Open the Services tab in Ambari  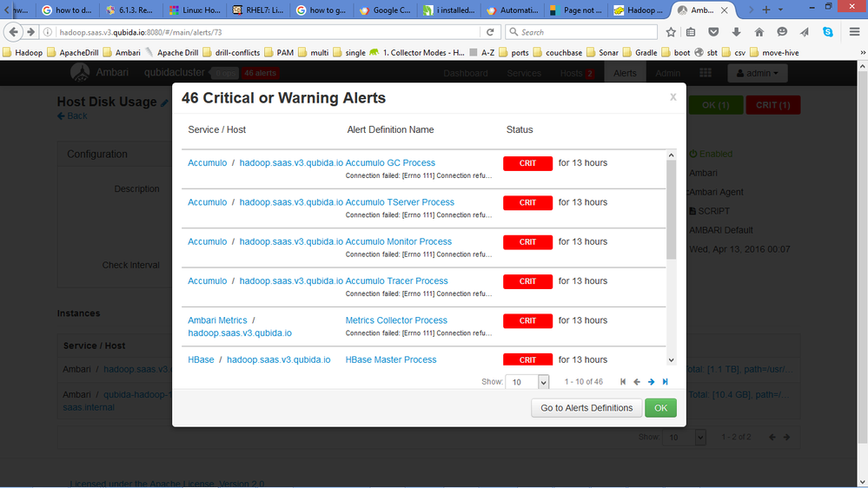click(524, 73)
